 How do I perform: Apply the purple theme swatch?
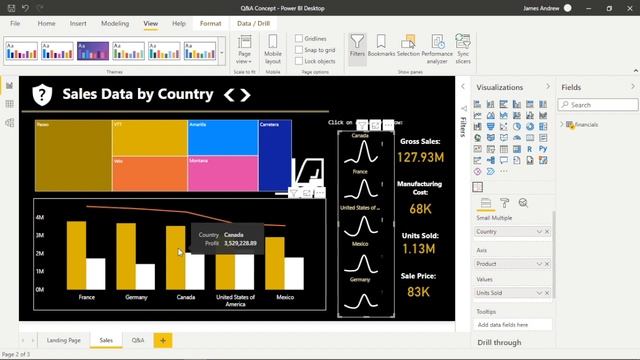tap(93, 51)
